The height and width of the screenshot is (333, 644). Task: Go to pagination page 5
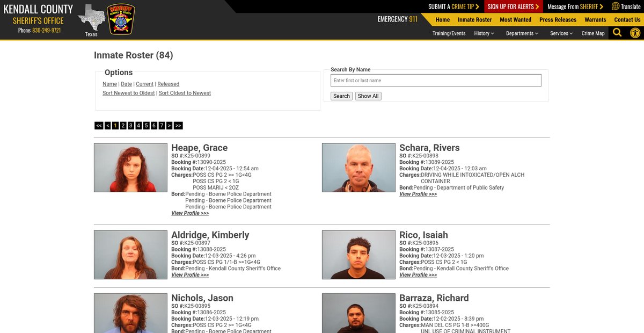[x=146, y=126]
